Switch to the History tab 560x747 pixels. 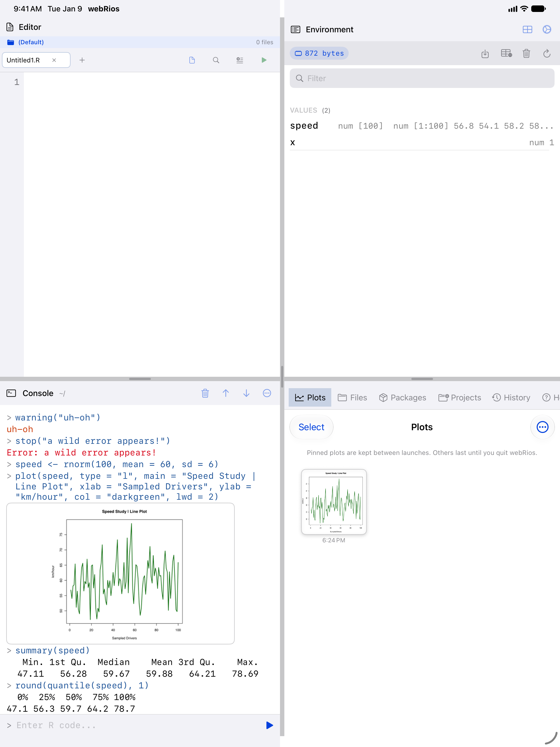[511, 397]
